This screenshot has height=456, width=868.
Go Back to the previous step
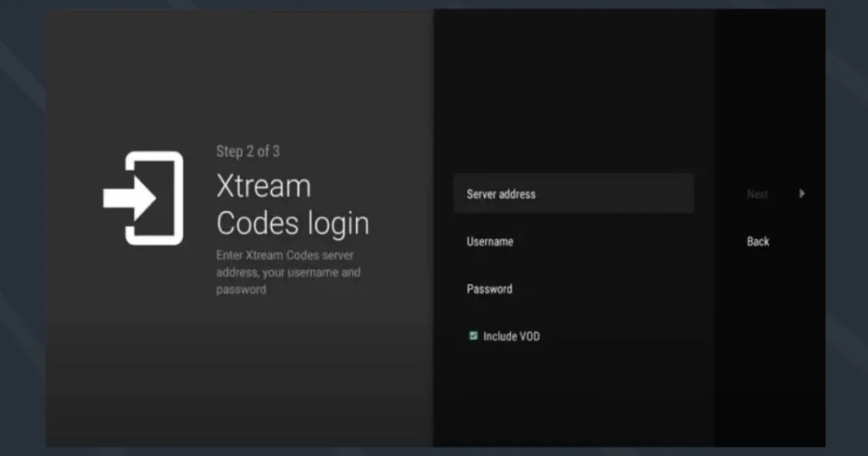758,242
